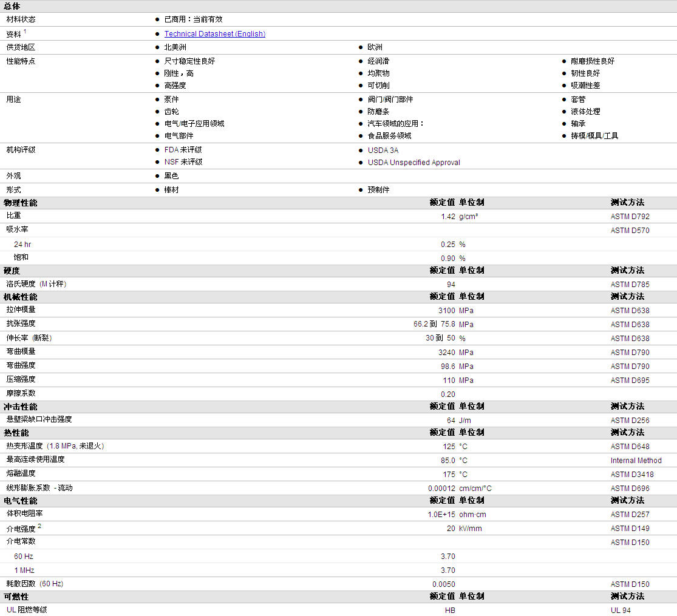This screenshot has height=616, width=677.
Task: Select the 弯曲强度 value 98.6
Action: click(447, 366)
